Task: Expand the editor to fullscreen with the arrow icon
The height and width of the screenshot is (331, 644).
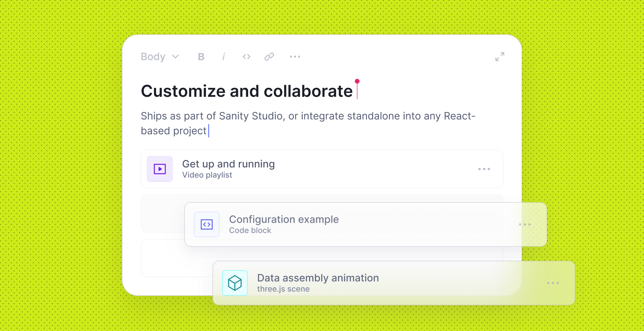Action: (499, 57)
